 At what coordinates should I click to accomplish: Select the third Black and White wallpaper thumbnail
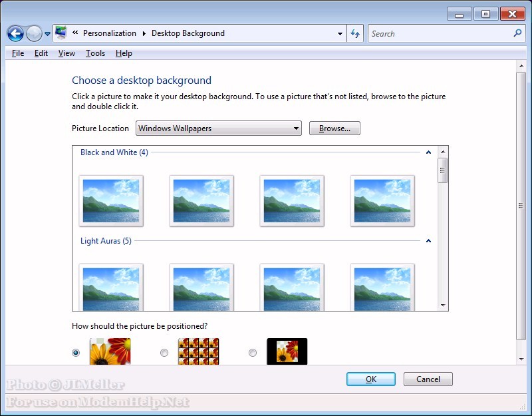point(292,201)
